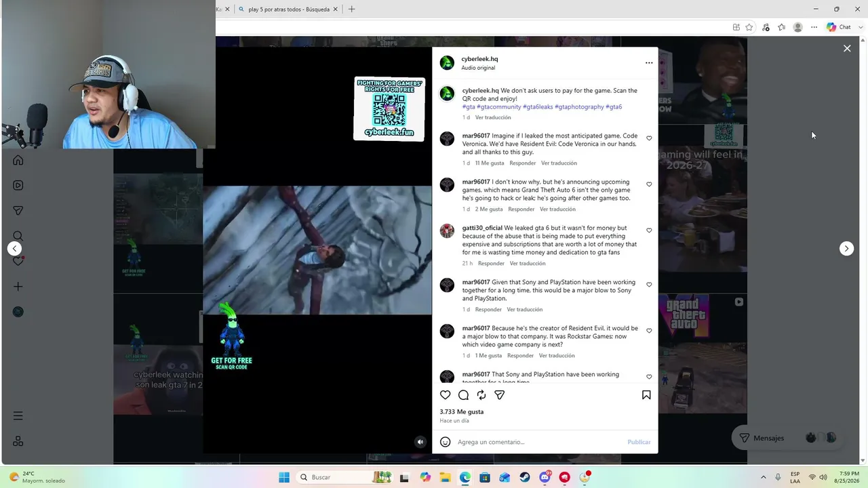Go to the previous post
This screenshot has width=868, height=488.
coord(15,249)
